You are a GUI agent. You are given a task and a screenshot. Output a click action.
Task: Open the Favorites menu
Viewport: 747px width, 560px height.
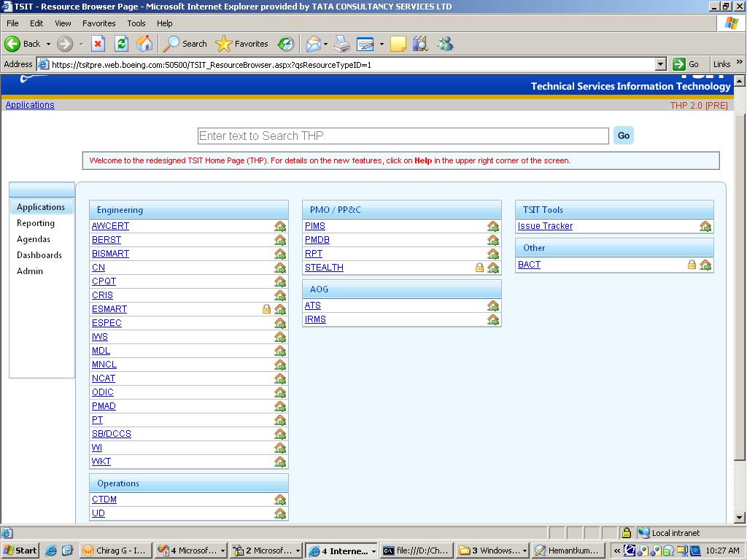point(98,23)
